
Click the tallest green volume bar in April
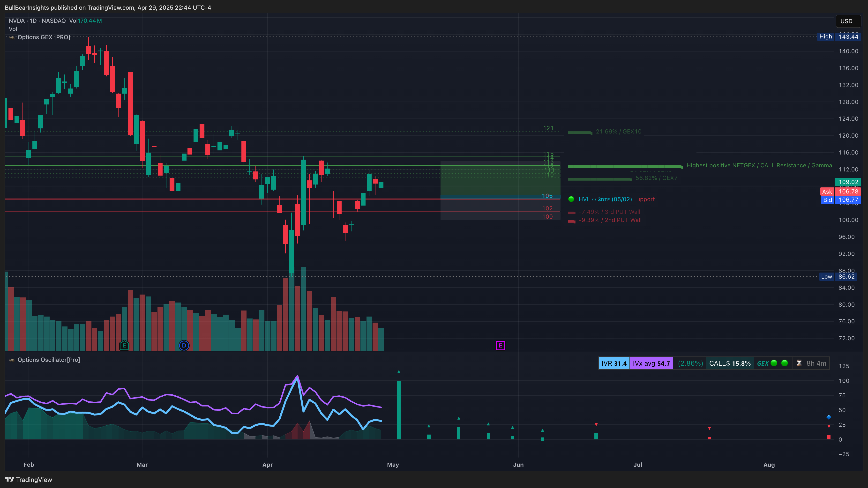coord(303,309)
